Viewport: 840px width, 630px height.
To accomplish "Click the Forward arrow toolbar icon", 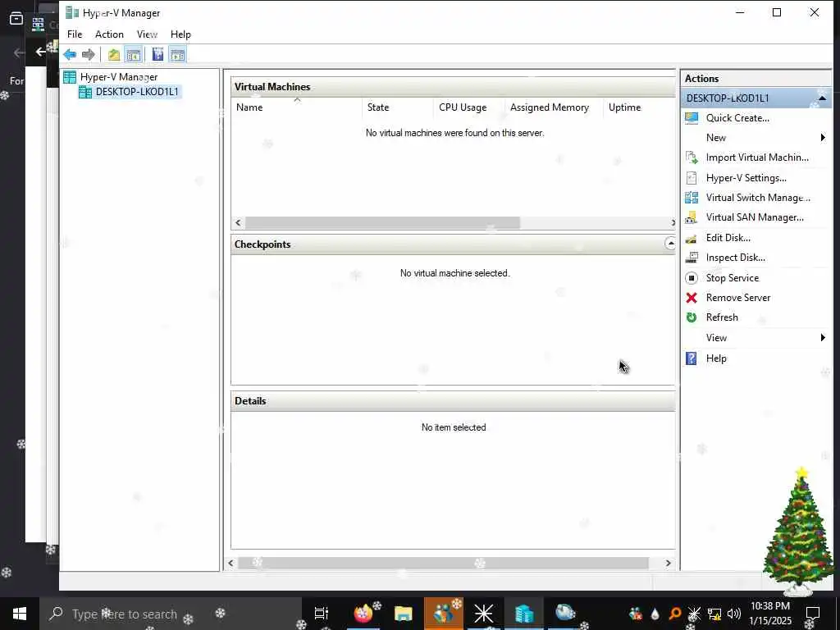I will coord(89,54).
